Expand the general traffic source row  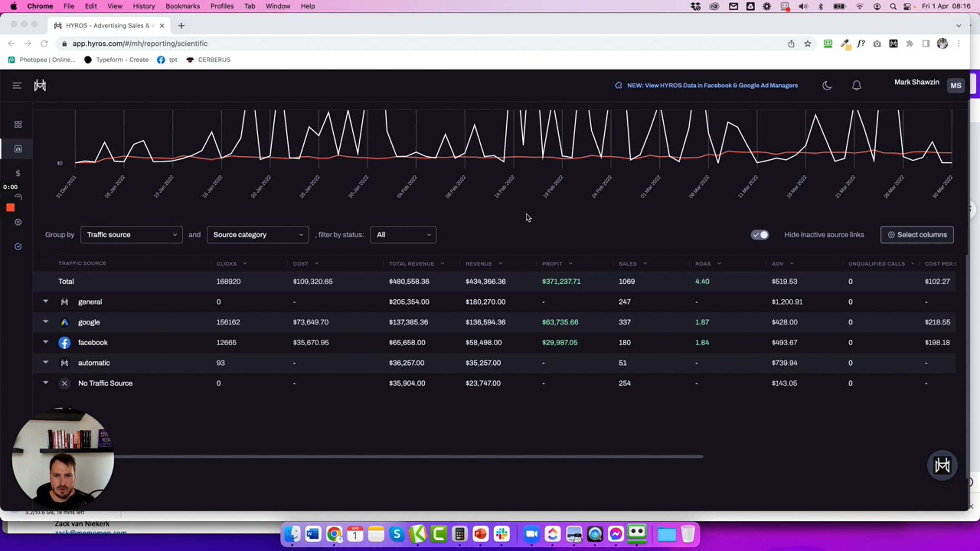tap(46, 301)
